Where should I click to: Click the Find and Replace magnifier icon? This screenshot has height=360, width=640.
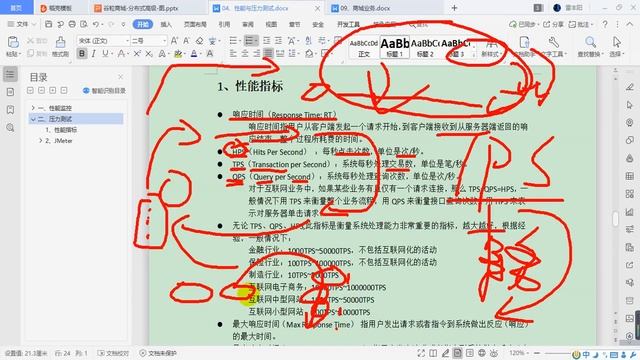(x=590, y=42)
